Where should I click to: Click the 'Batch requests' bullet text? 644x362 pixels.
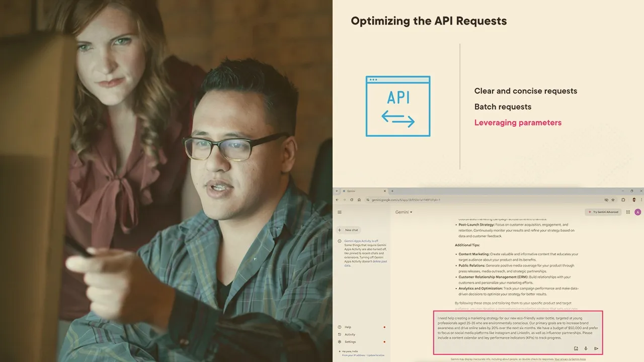pos(503,107)
